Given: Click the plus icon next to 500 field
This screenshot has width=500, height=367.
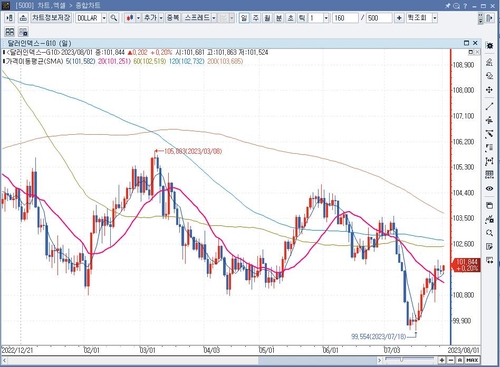Looking at the screenshot, I should click(x=399, y=18).
